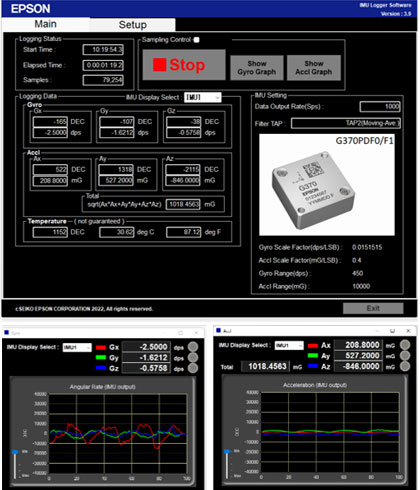Toggle the round Gz trace indicator button

click(193, 368)
